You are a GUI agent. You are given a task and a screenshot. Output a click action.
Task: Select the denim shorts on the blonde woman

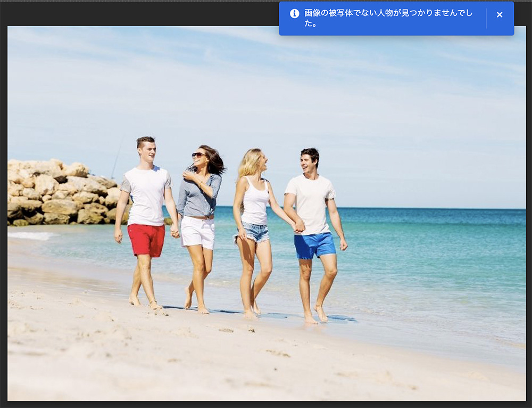255,232
